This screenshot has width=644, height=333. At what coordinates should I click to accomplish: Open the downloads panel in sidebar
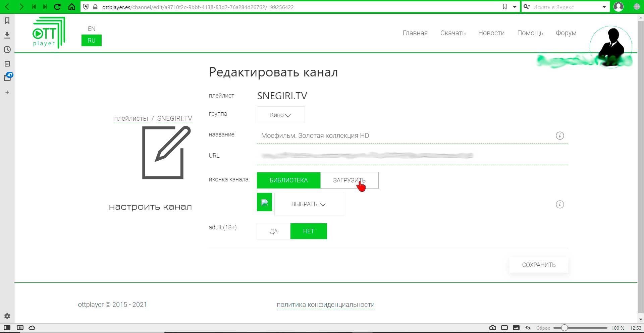tap(7, 35)
